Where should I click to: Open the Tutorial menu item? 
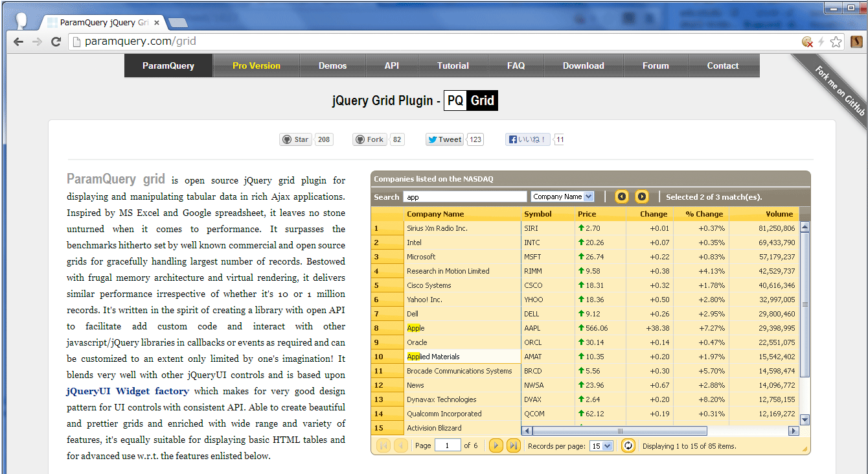coord(453,65)
